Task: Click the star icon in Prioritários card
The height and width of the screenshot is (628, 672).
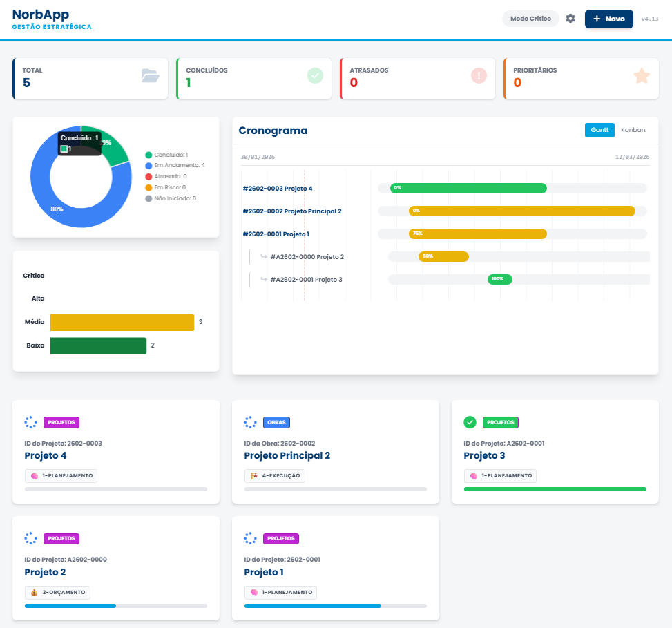Action: (642, 76)
